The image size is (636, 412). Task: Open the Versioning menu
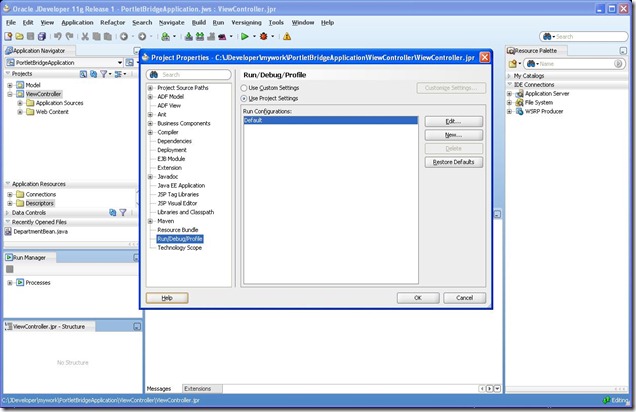[x=246, y=23]
